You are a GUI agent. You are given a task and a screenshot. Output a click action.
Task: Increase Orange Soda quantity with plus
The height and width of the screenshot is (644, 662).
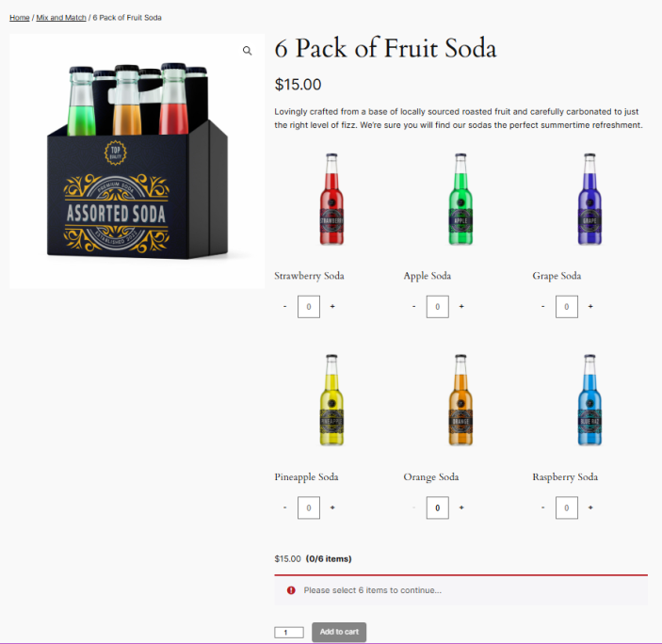[x=461, y=507]
